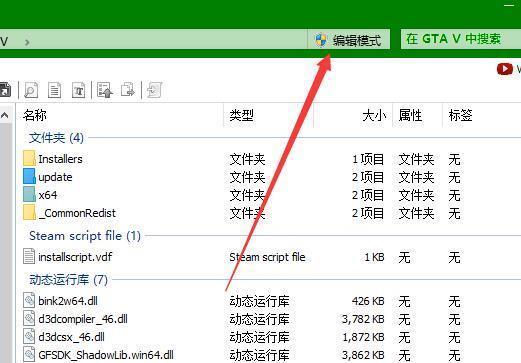The height and width of the screenshot is (363, 521).
Task: Select the GFSDK_ShadowLib.win64.dll file name
Action: [x=106, y=355]
